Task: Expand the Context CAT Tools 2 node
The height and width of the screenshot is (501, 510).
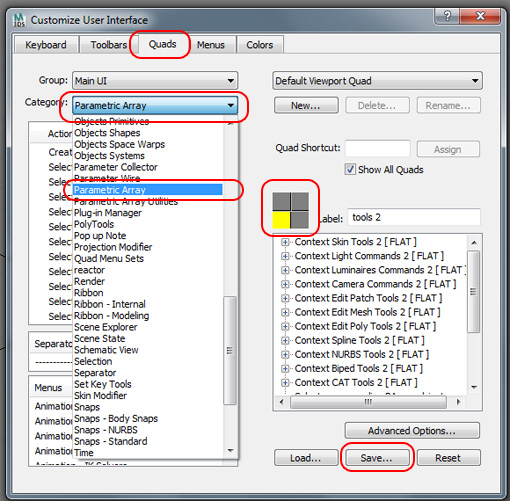Action: point(285,383)
